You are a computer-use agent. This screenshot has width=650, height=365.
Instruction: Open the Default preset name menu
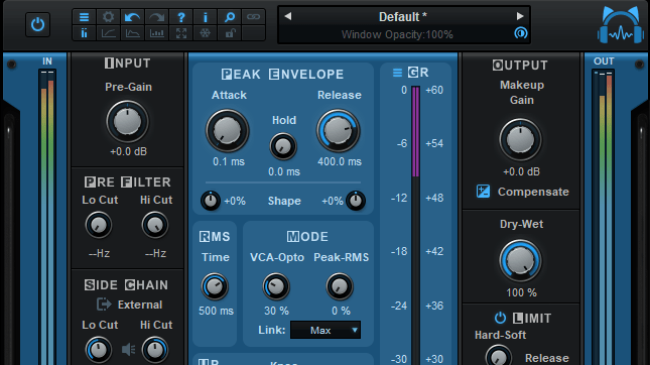[403, 17]
